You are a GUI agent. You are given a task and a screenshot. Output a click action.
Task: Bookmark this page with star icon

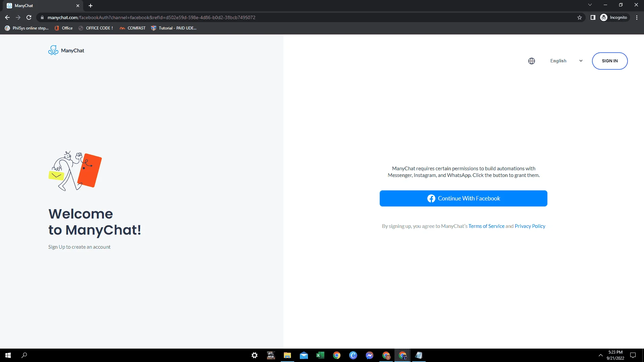pos(579,17)
